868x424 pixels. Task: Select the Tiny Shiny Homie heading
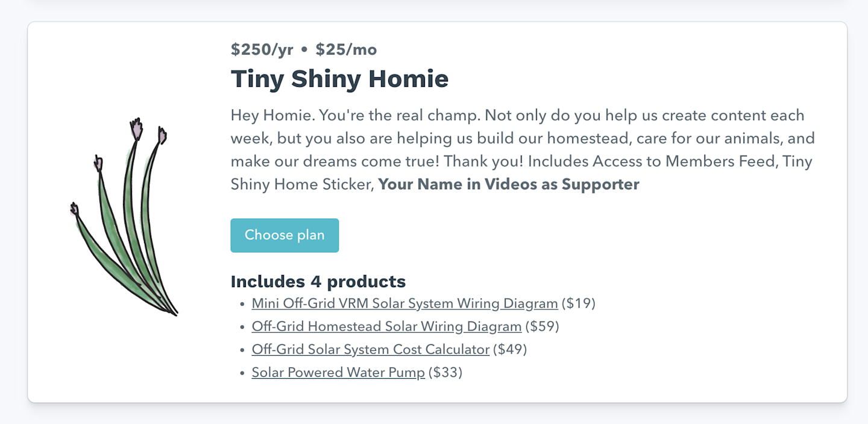click(339, 79)
